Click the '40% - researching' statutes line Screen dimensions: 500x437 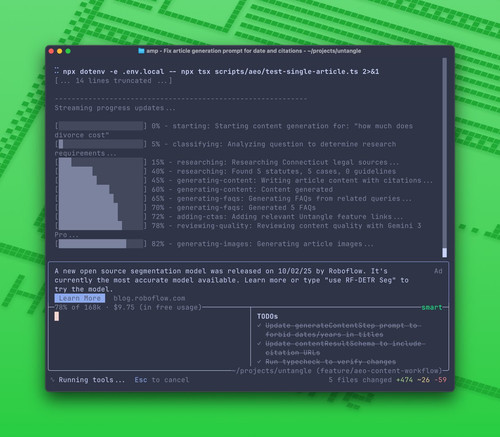coord(274,171)
